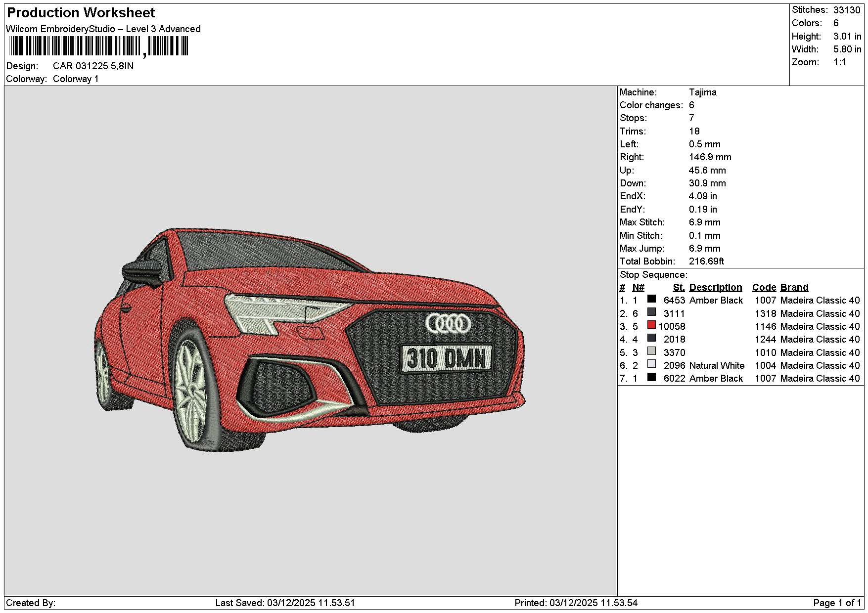Click the Total Bobbin value '216.69ft'
868x613 pixels.
coord(706,261)
